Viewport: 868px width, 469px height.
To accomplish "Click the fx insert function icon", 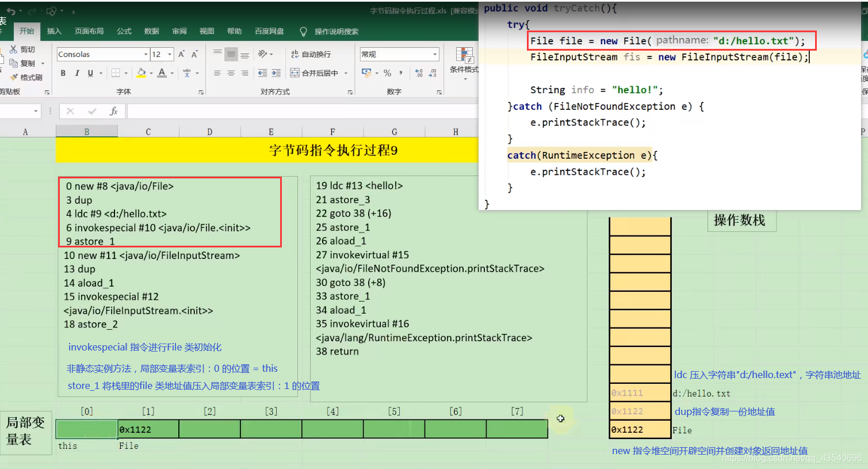I will pos(113,111).
